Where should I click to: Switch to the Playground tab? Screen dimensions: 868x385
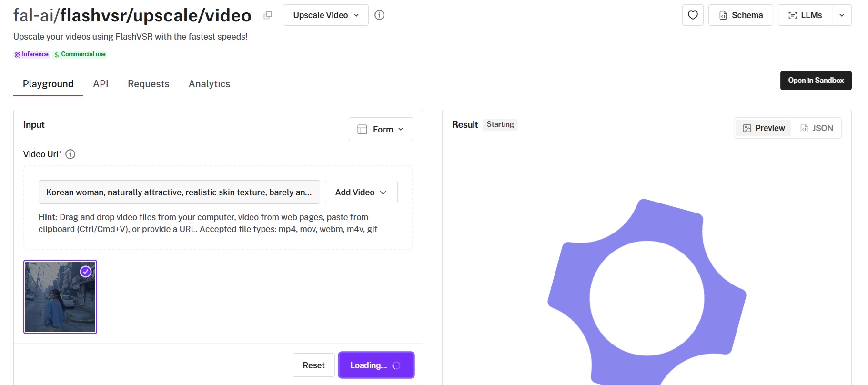click(x=48, y=84)
